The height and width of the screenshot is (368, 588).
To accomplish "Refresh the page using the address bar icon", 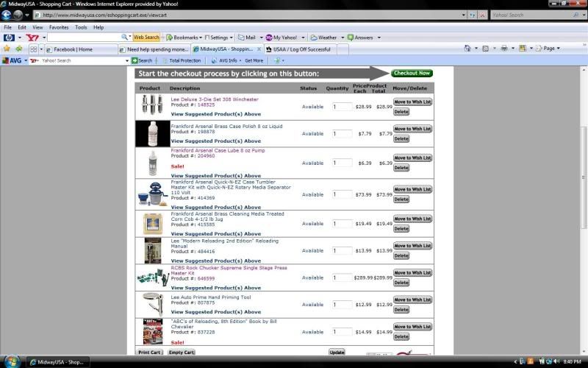I will (x=473, y=15).
